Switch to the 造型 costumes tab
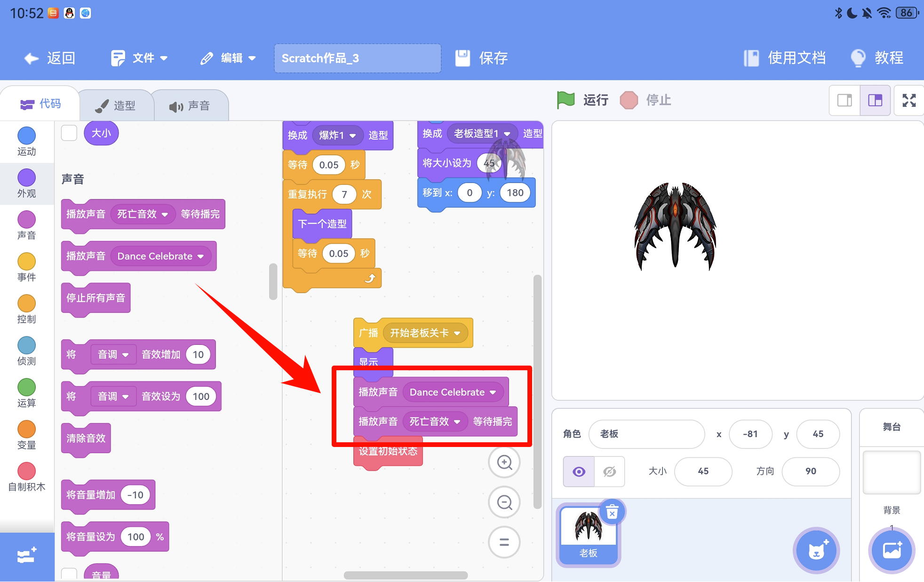Image resolution: width=924 pixels, height=582 pixels. [116, 105]
